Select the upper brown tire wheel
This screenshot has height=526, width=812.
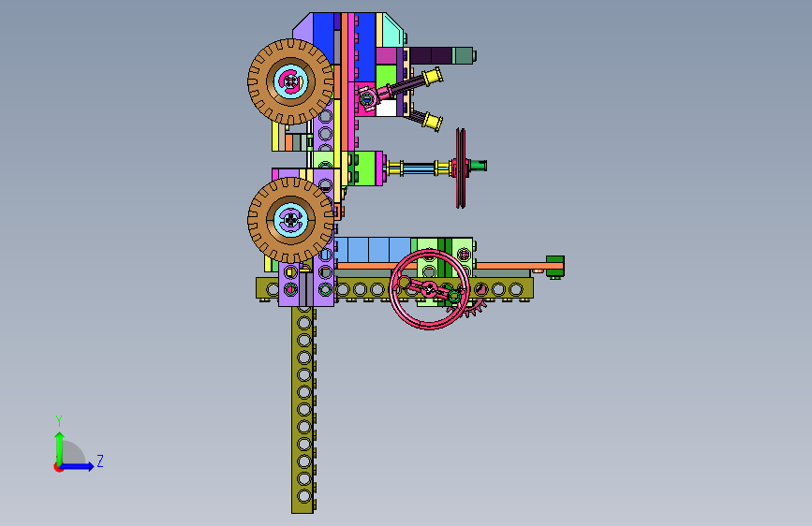[x=290, y=81]
